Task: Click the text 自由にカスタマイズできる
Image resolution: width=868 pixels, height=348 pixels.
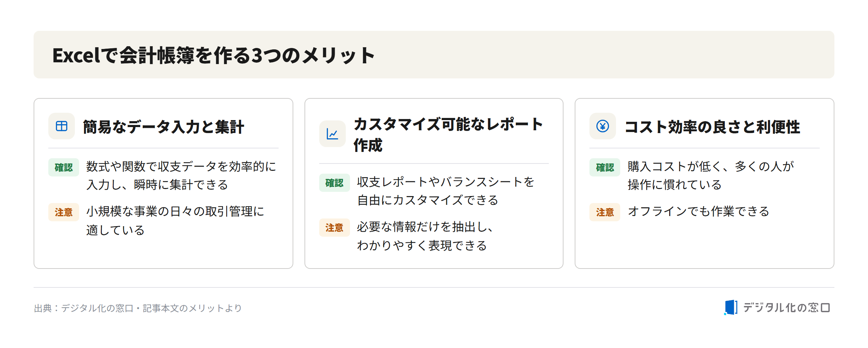Action: pos(427,200)
